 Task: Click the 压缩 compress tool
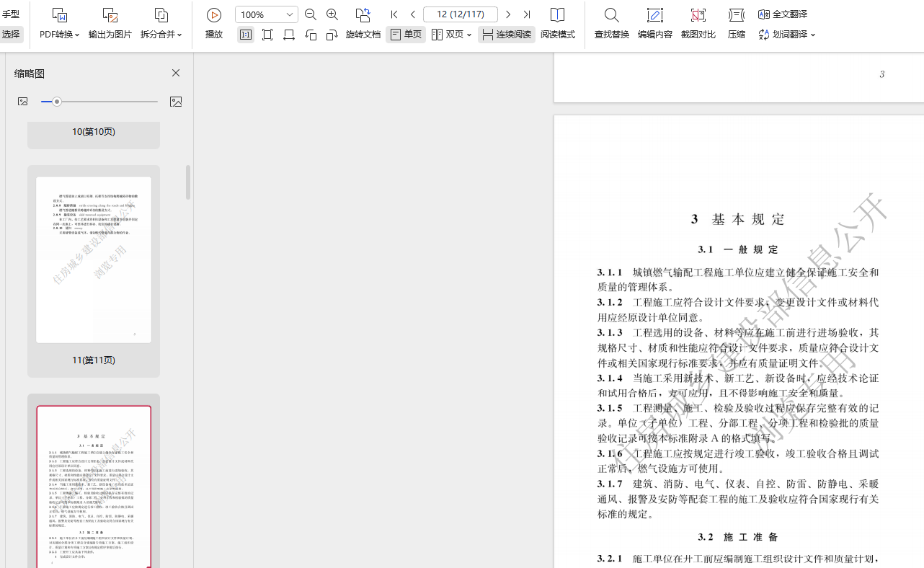(x=737, y=24)
